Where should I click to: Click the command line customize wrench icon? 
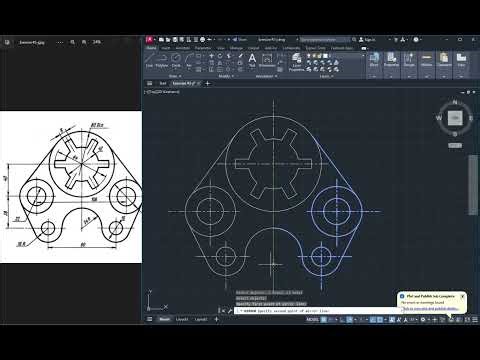(x=230, y=311)
